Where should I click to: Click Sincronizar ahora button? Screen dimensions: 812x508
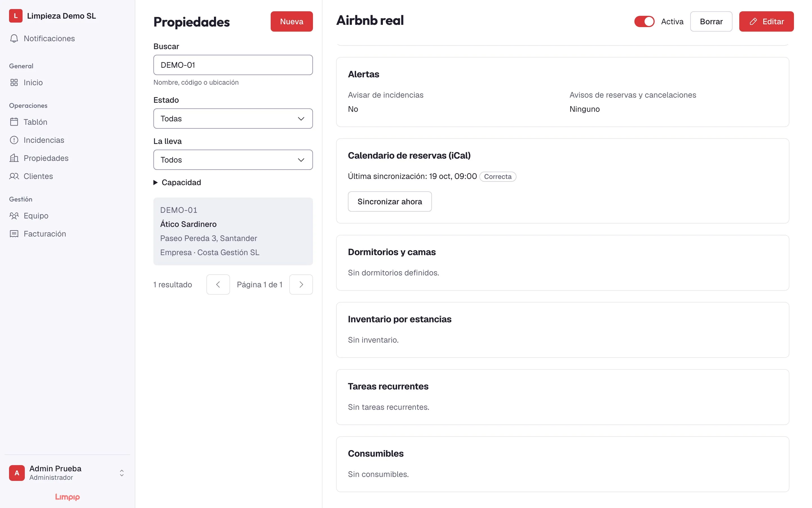pos(390,202)
